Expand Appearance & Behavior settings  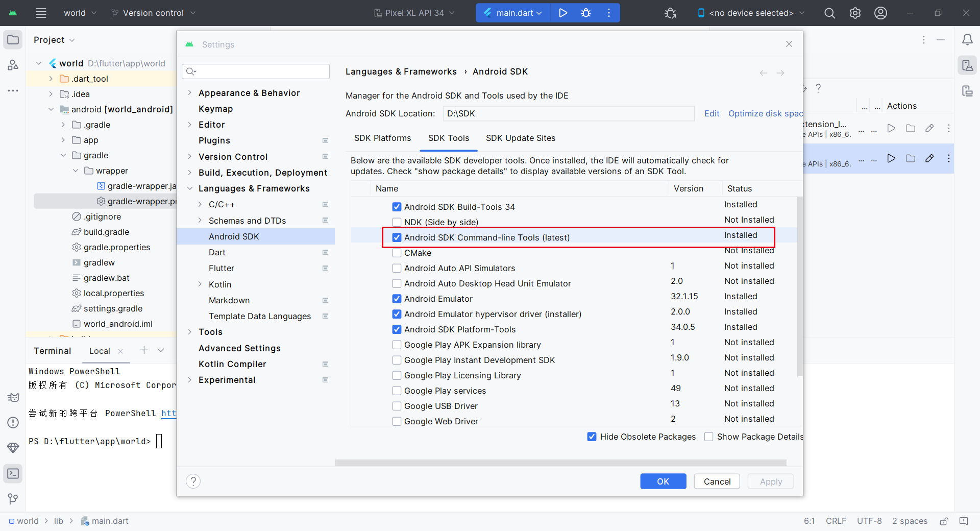pyautogui.click(x=190, y=93)
